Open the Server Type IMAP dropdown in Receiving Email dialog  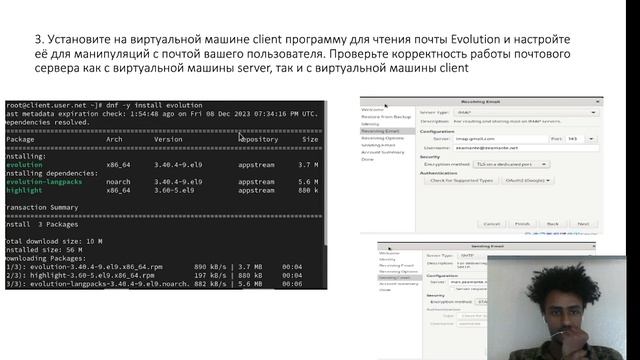pos(526,112)
